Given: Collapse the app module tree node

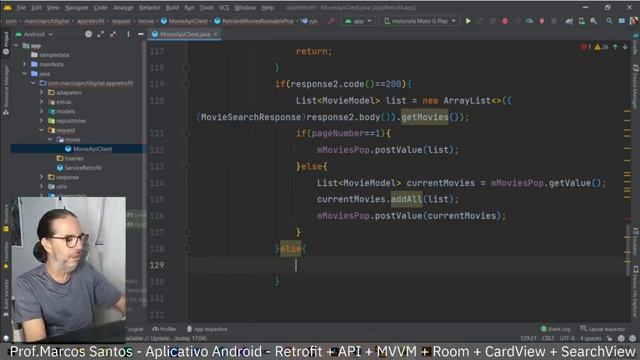Looking at the screenshot, I should click(17, 46).
